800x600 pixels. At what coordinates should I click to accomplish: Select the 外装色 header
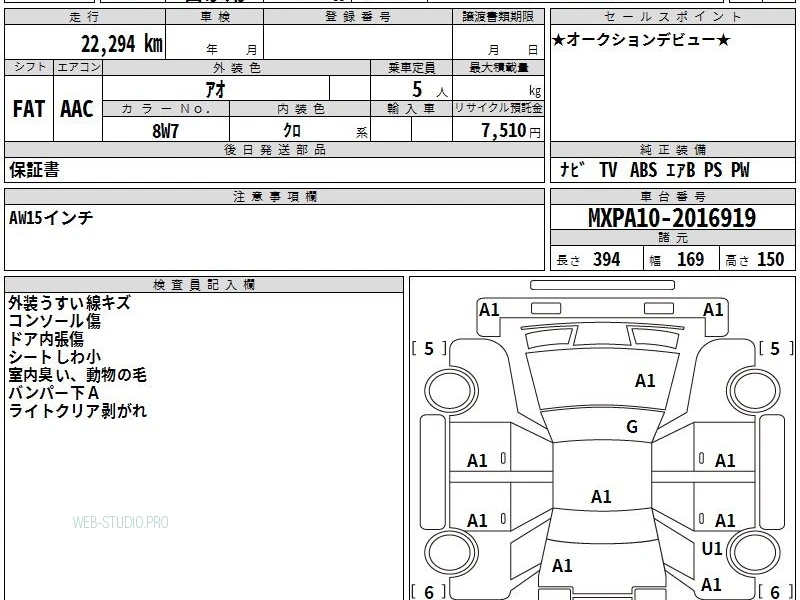pos(236,68)
